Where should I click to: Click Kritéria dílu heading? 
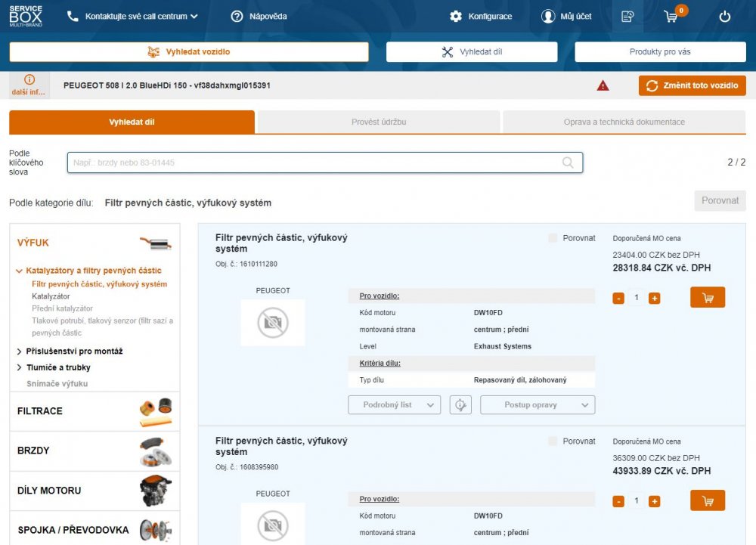point(380,364)
